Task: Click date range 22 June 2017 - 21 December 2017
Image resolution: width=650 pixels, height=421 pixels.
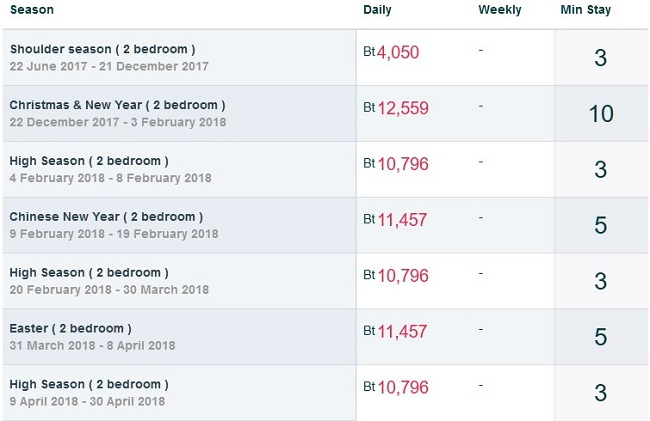Action: (109, 66)
